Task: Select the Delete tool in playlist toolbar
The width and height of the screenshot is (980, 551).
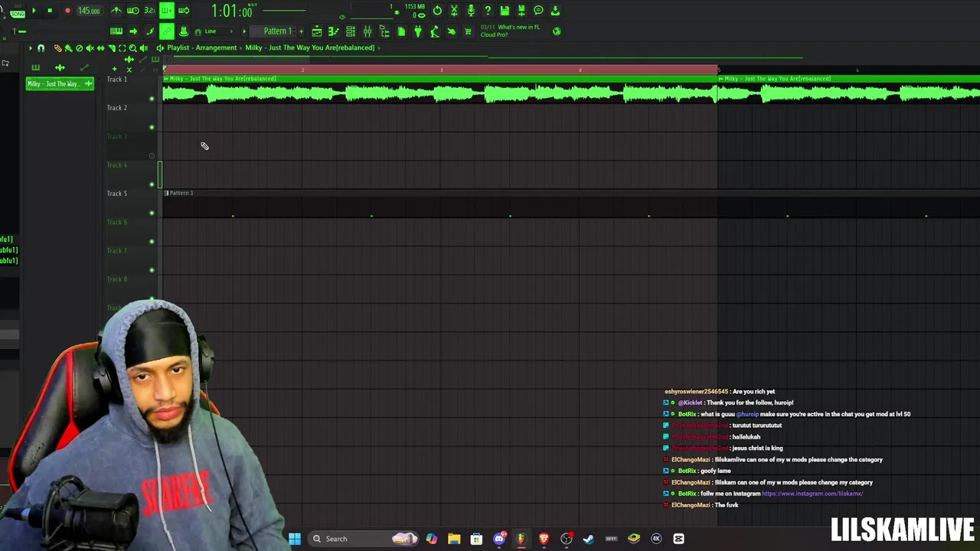Action: point(79,47)
